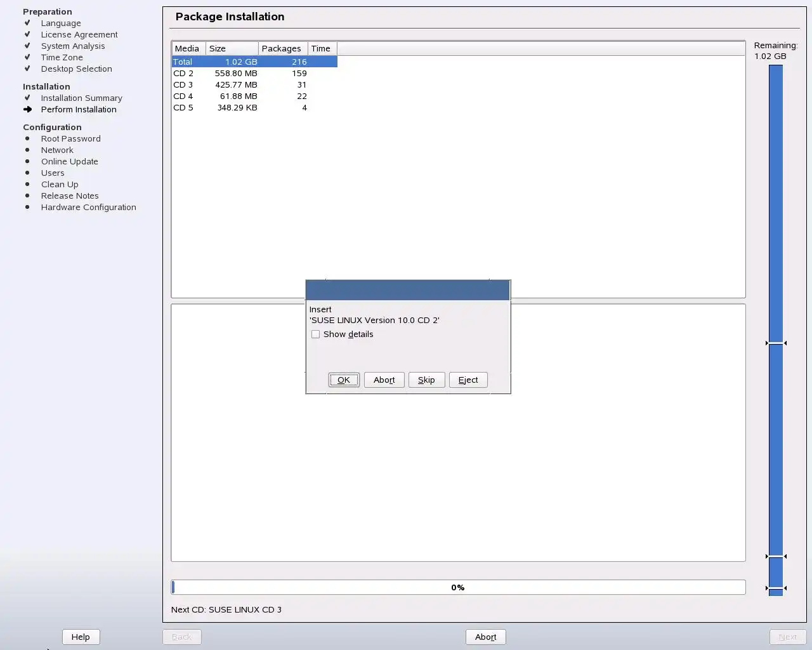Image resolution: width=812 pixels, height=650 pixels.
Task: Enable the Show details checkbox
Action: pyautogui.click(x=315, y=334)
